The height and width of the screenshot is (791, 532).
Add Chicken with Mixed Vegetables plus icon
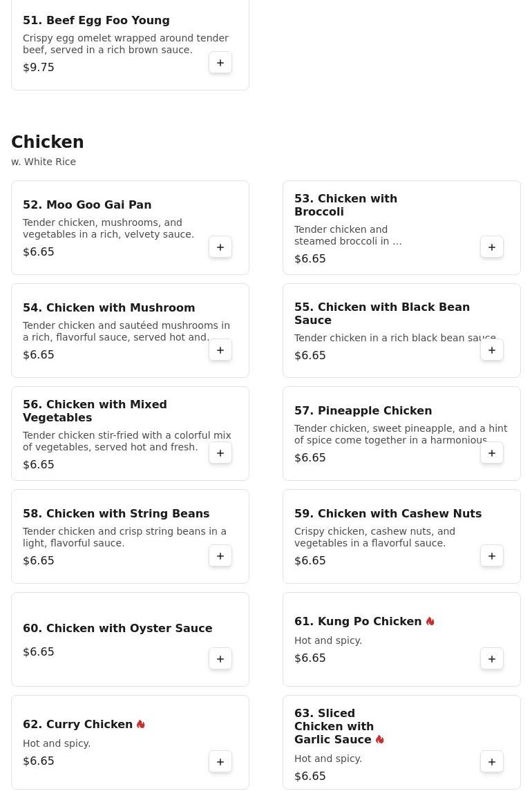point(220,453)
